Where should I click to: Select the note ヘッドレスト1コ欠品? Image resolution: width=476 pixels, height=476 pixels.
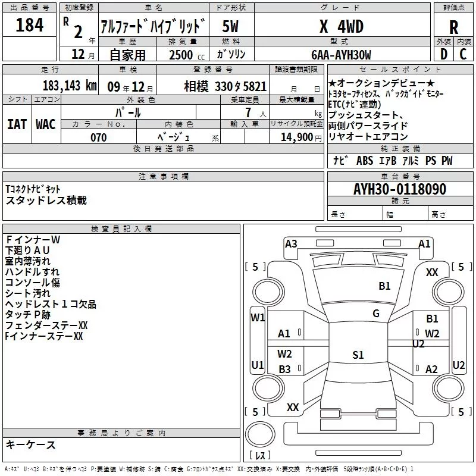(51, 304)
